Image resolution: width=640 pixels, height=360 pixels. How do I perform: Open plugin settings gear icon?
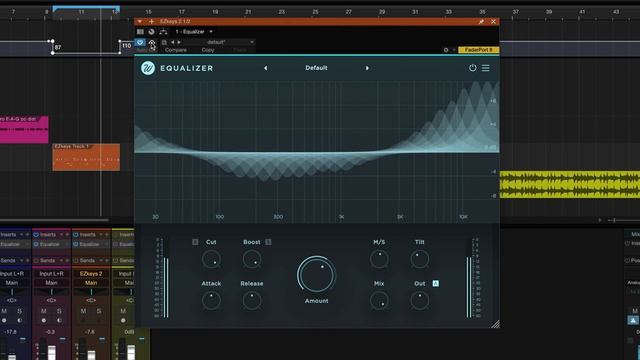tap(446, 50)
